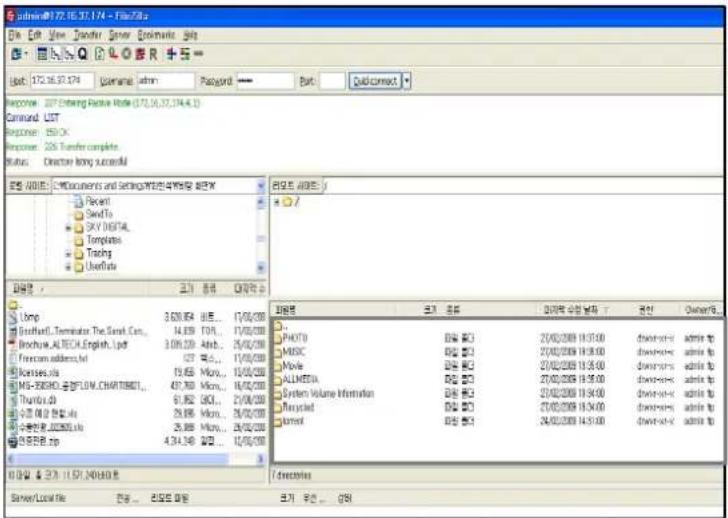Refresh the file and folder lists
Image resolution: width=728 pixels, height=518 pixels.
click(100, 54)
